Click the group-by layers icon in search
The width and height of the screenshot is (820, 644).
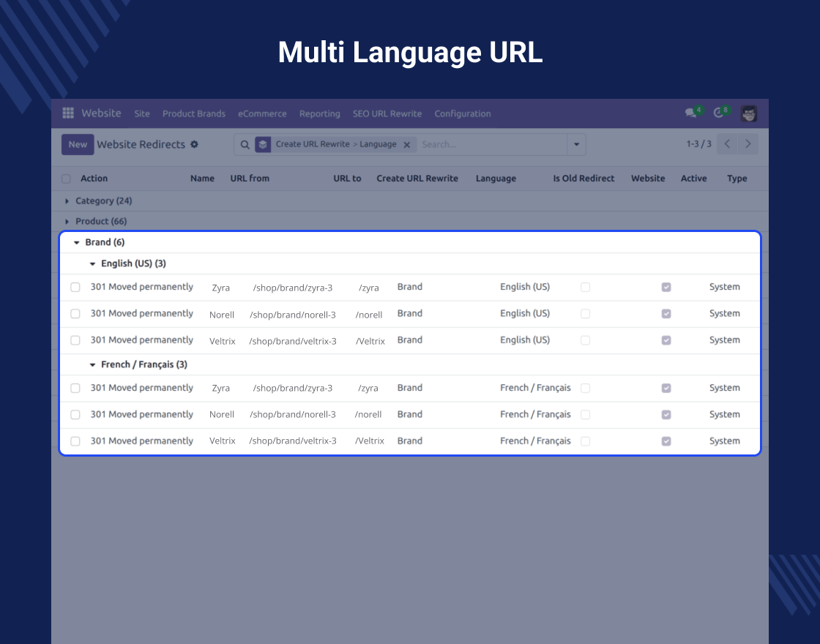[x=263, y=145]
